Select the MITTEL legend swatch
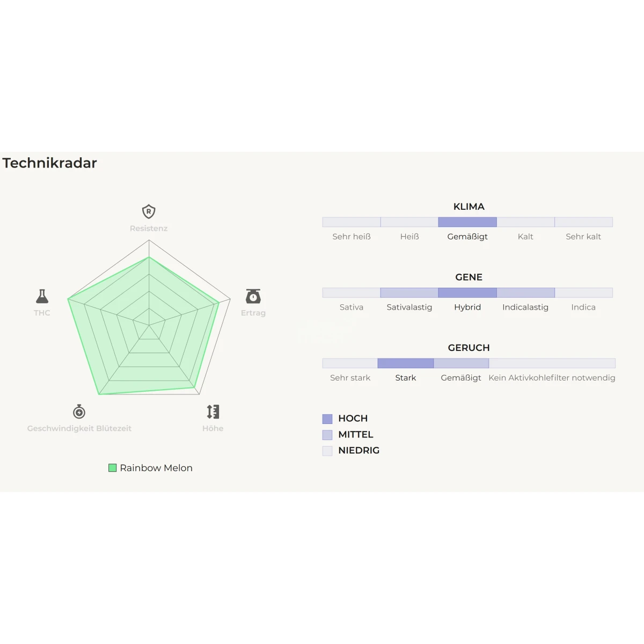Viewport: 644px width, 644px height. pos(327,435)
